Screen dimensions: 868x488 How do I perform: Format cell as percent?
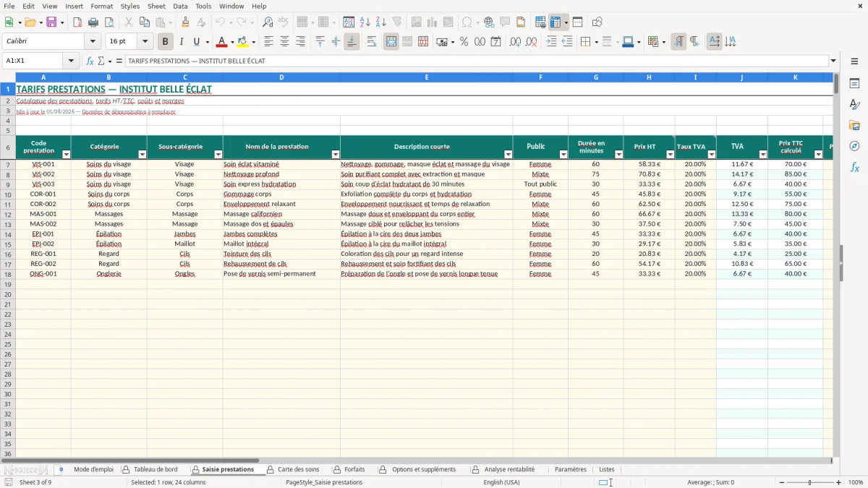pyautogui.click(x=464, y=42)
